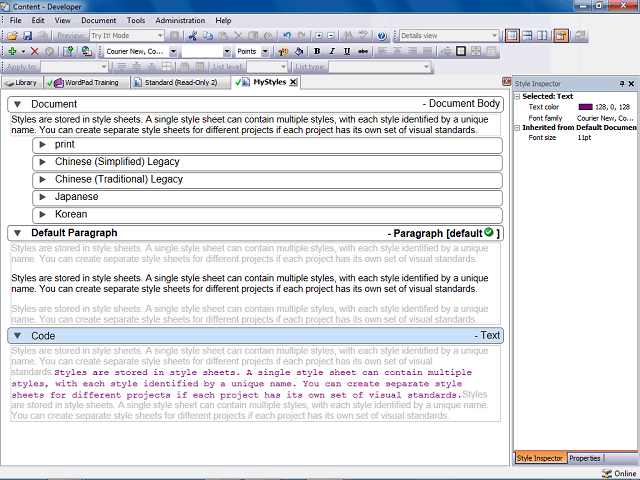
Task: Click the blue Help question mark icon
Action: (x=382, y=36)
